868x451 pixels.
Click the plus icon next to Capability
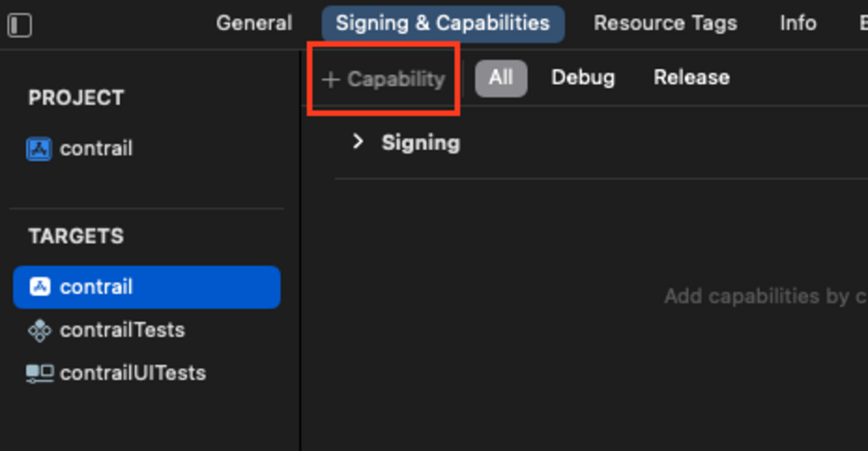tap(331, 80)
